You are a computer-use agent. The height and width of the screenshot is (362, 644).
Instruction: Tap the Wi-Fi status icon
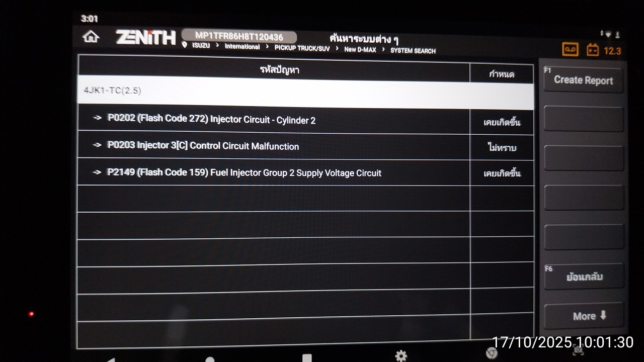coord(608,34)
